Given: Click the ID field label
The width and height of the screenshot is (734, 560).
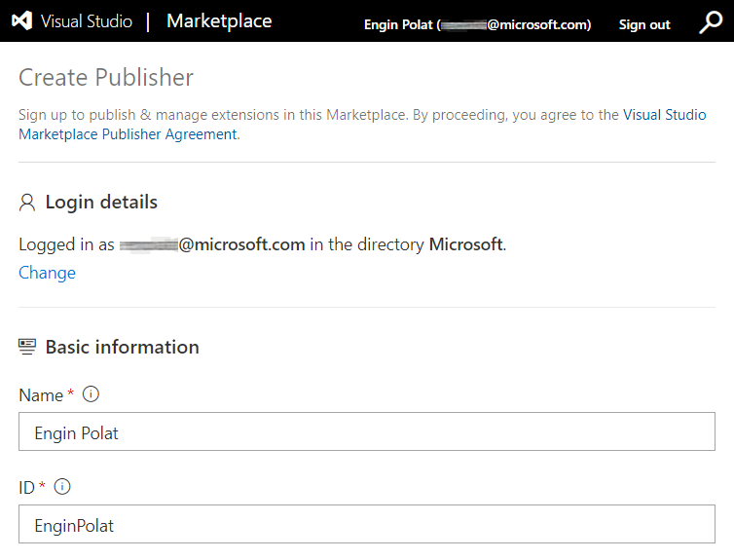Looking at the screenshot, I should coord(26,487).
